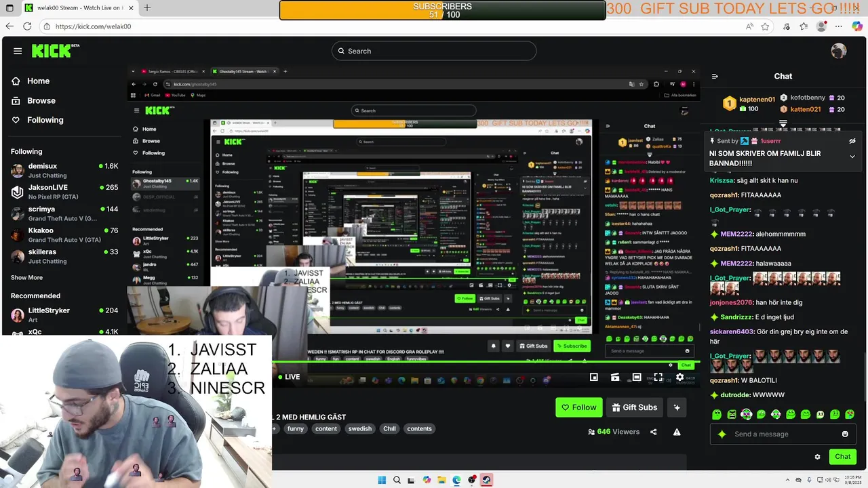Click the subscribers goal progress bar

[442, 10]
